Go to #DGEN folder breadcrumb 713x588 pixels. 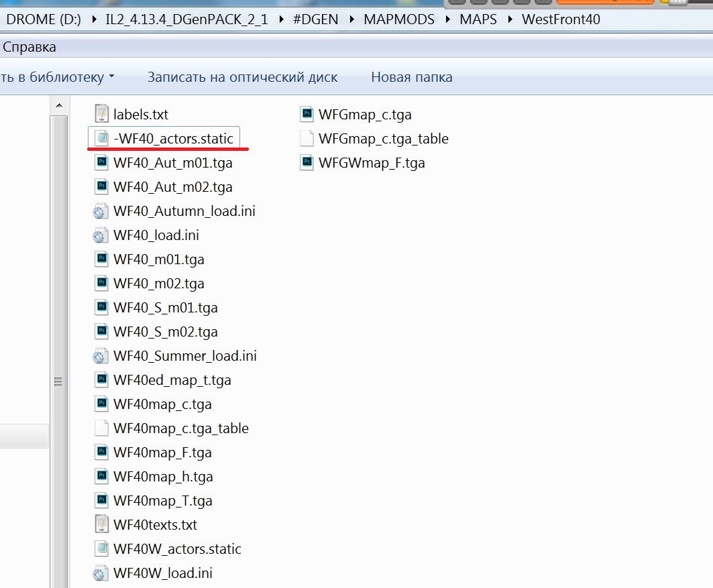[x=315, y=19]
